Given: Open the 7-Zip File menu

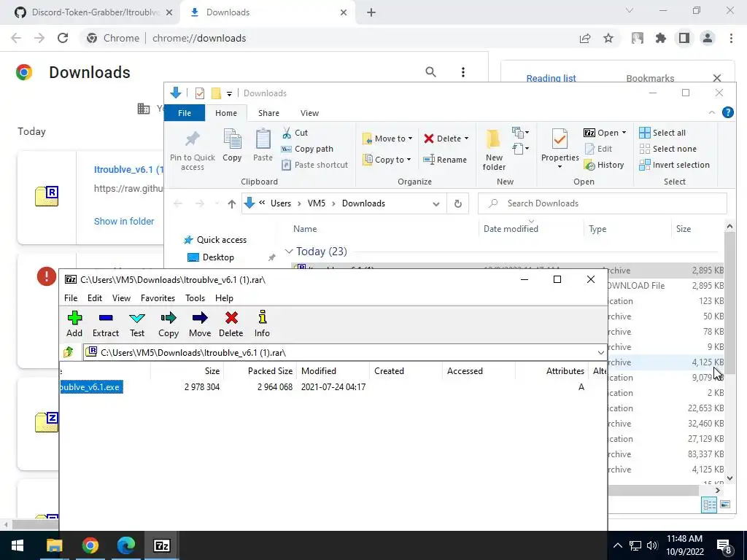Looking at the screenshot, I should (71, 298).
